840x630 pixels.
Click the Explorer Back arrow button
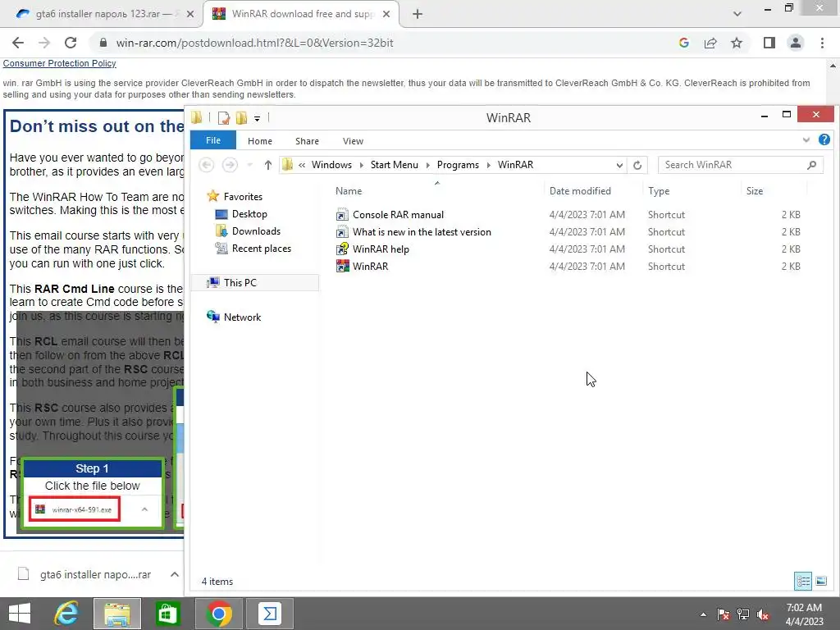coord(206,165)
